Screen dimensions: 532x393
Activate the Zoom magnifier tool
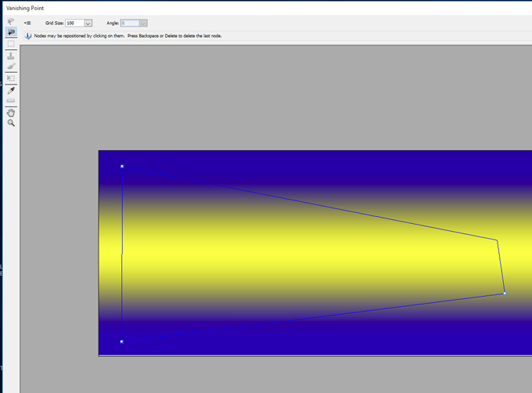point(11,124)
